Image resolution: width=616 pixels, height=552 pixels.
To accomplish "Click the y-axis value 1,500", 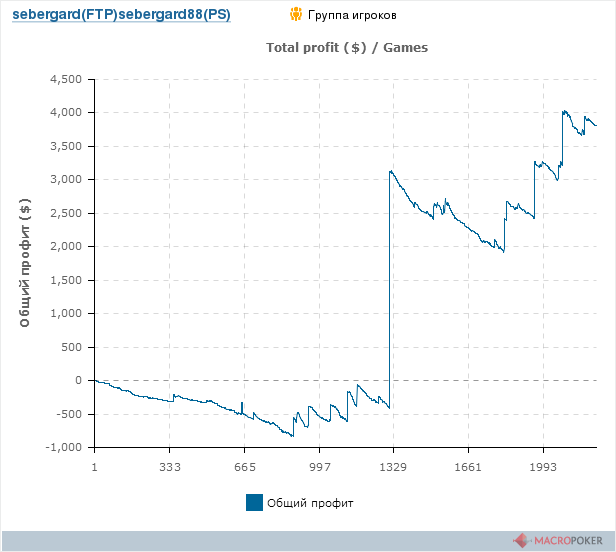I will 66,280.
